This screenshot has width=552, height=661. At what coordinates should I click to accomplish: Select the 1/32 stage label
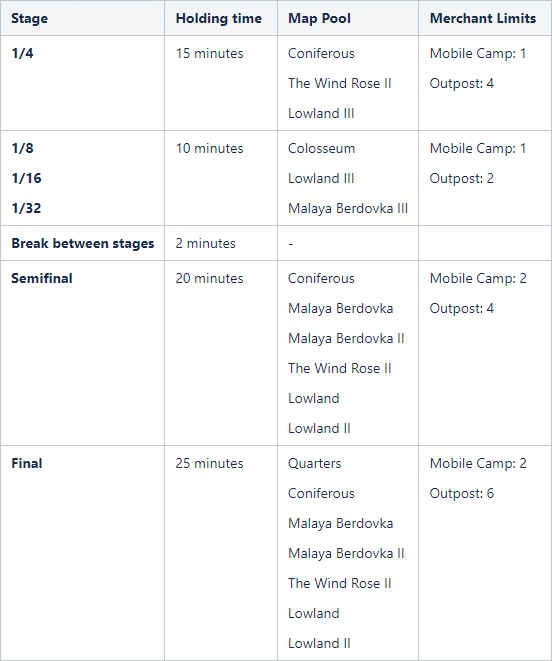(x=26, y=208)
